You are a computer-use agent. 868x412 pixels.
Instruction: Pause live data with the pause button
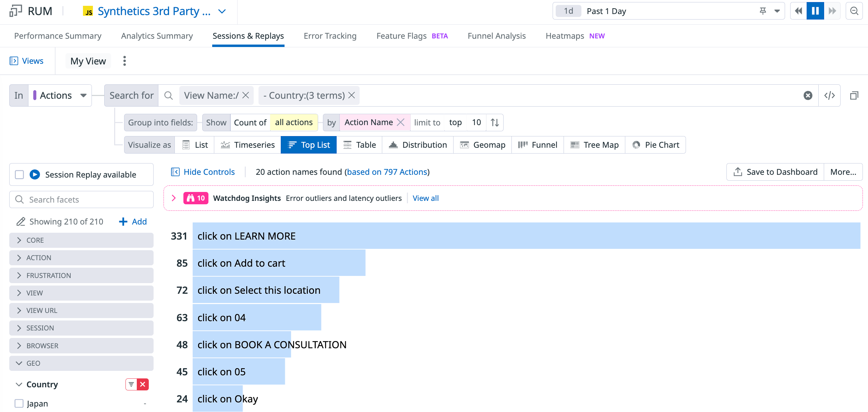pyautogui.click(x=815, y=11)
